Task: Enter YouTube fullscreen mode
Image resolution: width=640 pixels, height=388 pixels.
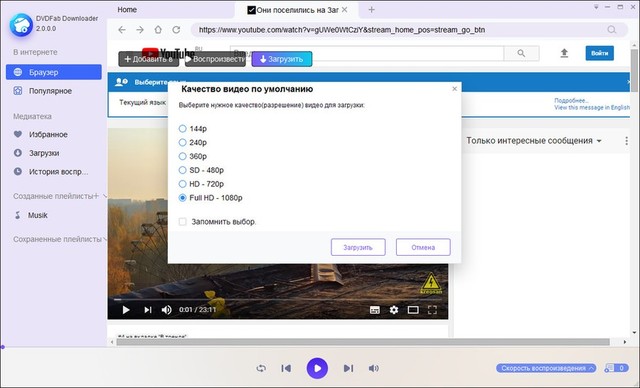Action: (432, 310)
